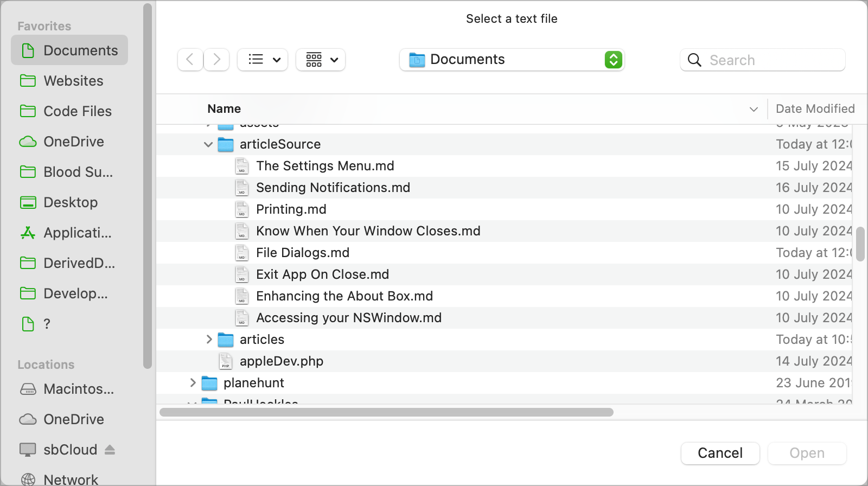Viewport: 868px width, 486px height.
Task: Select the planehunt folder name
Action: [x=254, y=383]
